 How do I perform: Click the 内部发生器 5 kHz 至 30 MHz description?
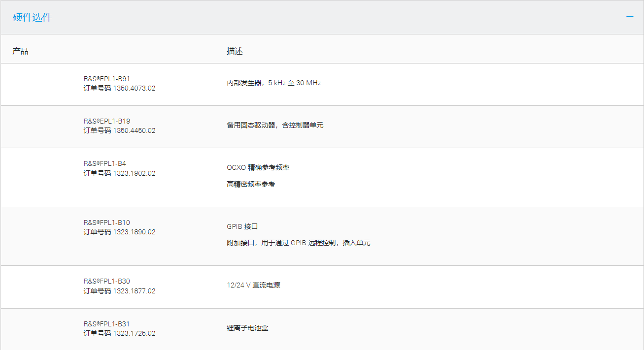point(273,83)
